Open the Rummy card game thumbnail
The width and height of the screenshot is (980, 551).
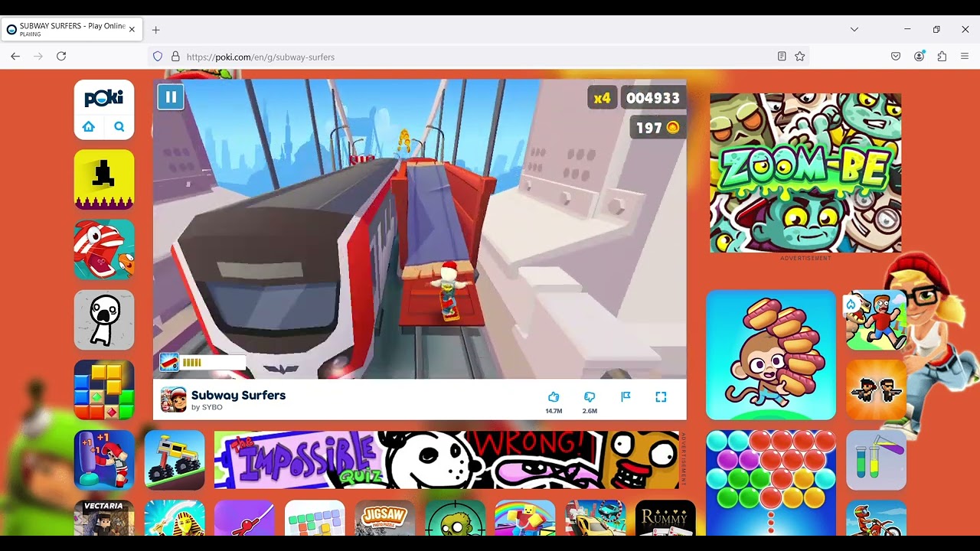point(666,518)
